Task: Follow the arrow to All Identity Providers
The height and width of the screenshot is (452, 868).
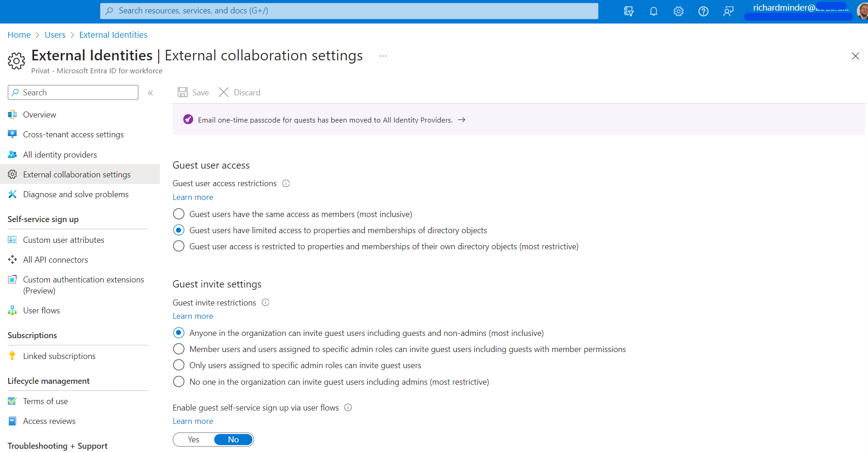Action: (x=461, y=120)
